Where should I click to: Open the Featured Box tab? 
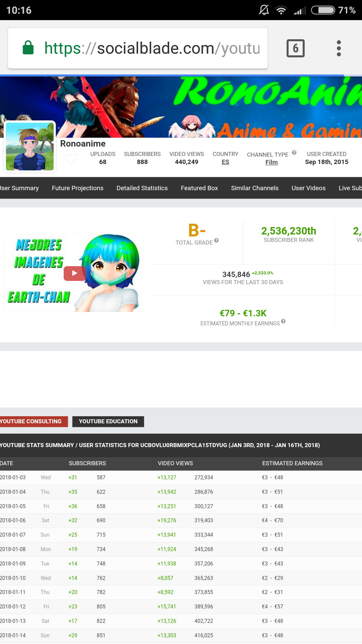coord(199,188)
